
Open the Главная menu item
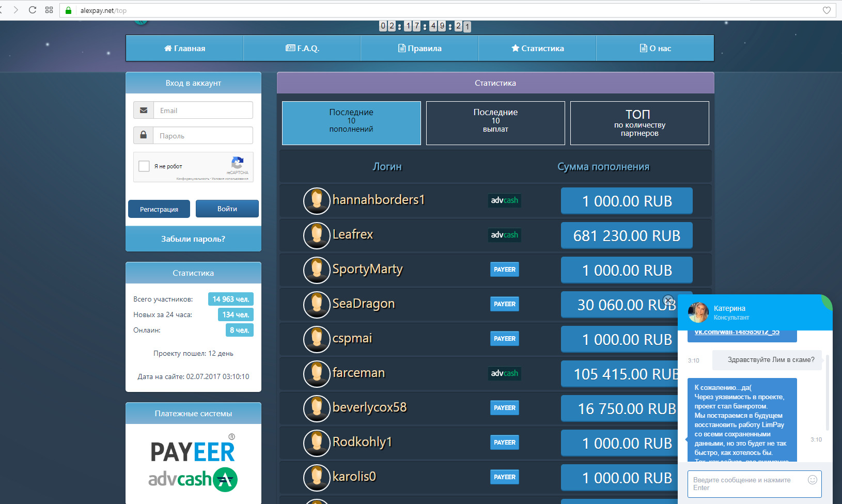184,49
